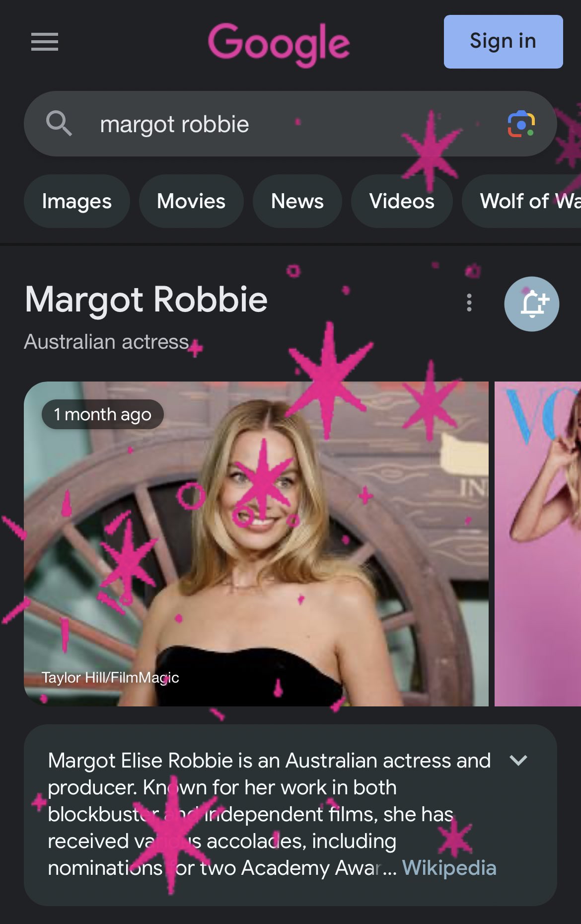
Task: Open the Vogue cover thumbnail
Action: (538, 544)
